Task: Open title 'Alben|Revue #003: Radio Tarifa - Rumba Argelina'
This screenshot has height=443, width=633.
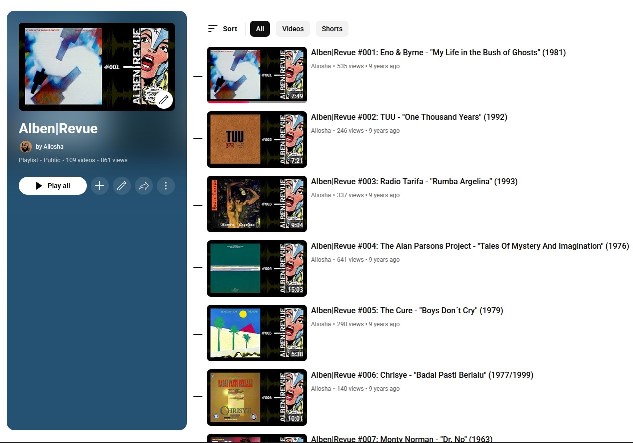Action: [414, 181]
